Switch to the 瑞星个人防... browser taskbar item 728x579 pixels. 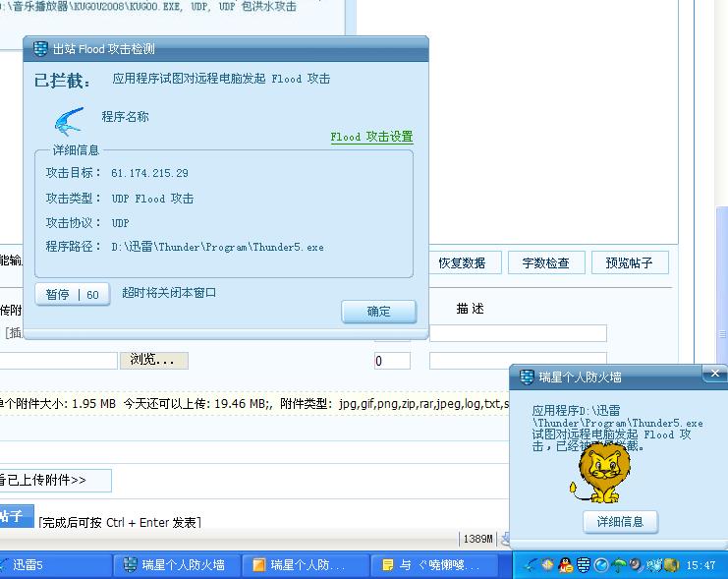click(x=306, y=565)
